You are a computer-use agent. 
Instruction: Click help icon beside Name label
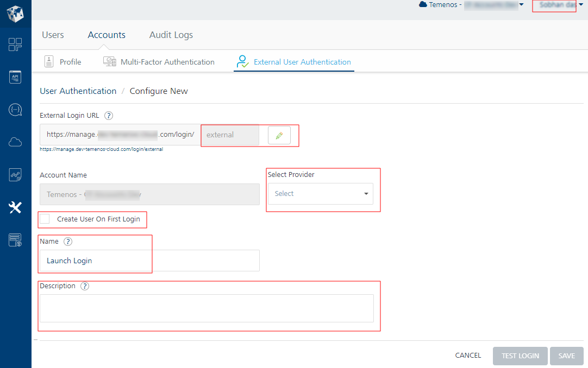coord(68,242)
